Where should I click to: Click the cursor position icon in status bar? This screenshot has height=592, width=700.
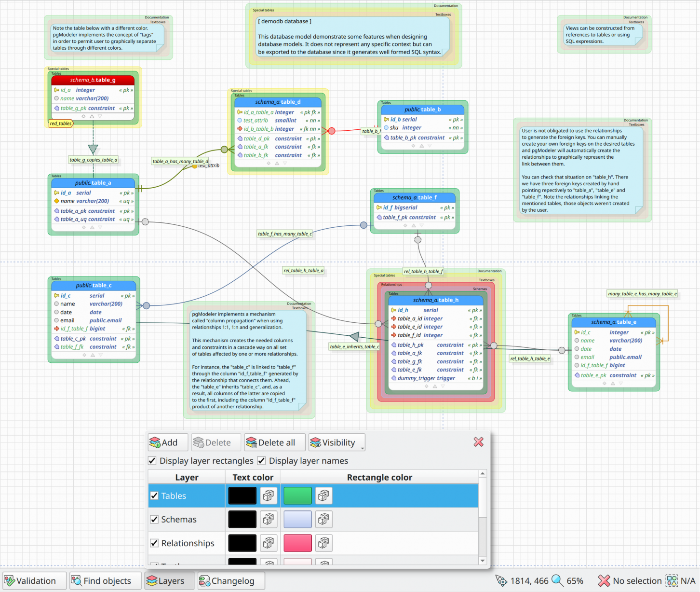(x=501, y=581)
